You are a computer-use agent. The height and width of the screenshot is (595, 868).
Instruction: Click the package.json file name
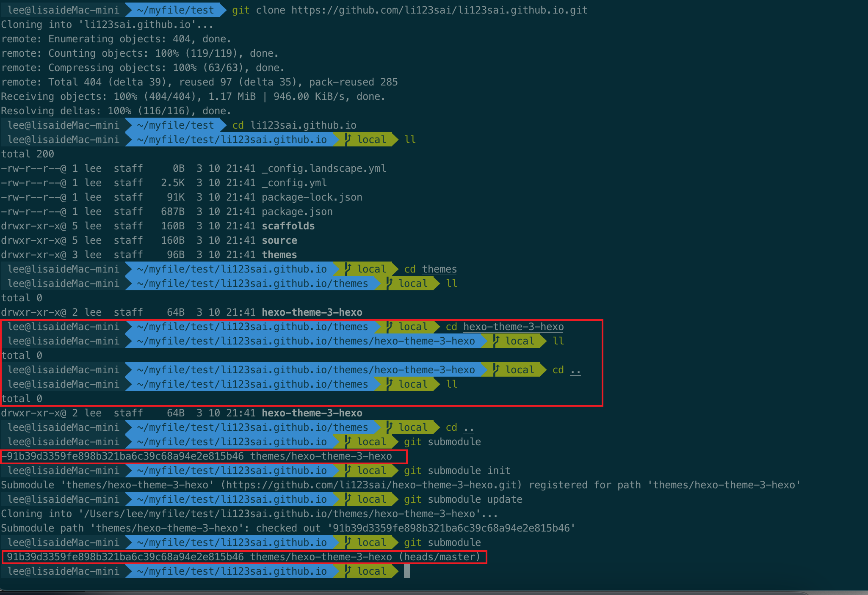(297, 211)
